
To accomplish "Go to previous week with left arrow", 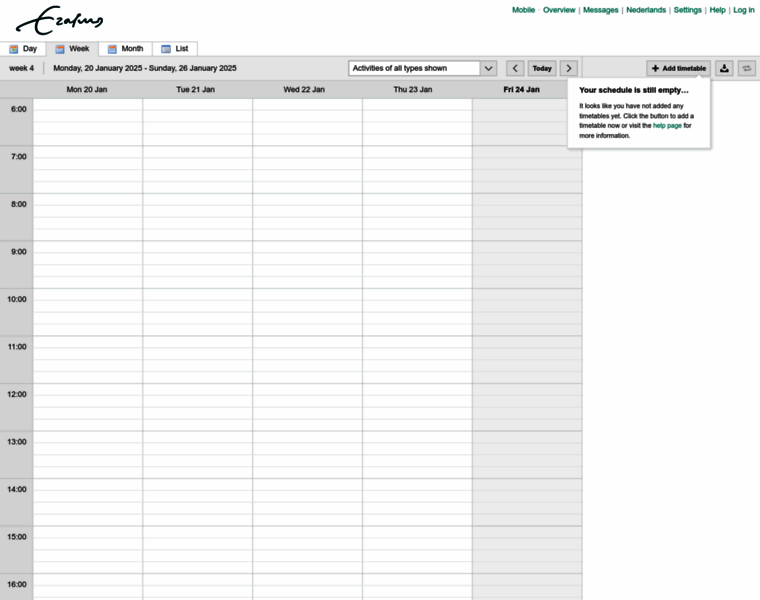I will (515, 68).
